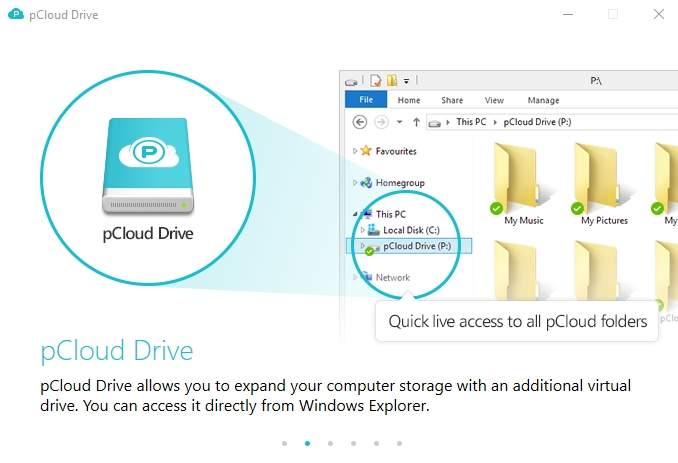This screenshot has width=678, height=463.
Task: Select Favourites in the navigation tree
Action: click(x=396, y=151)
